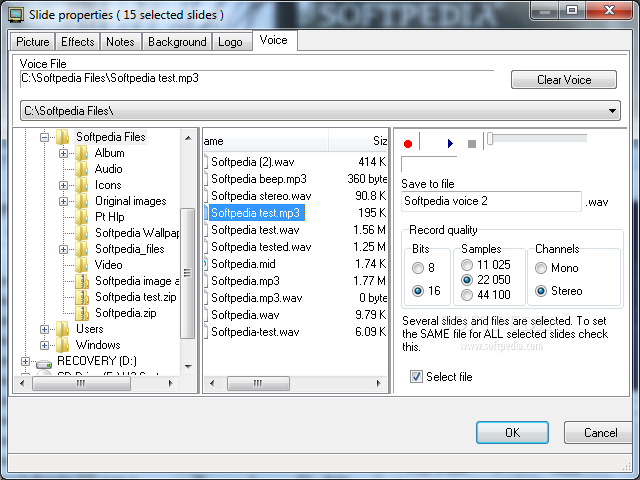Select the Stereo channel option
Screen dimensions: 640x480
[x=541, y=291]
